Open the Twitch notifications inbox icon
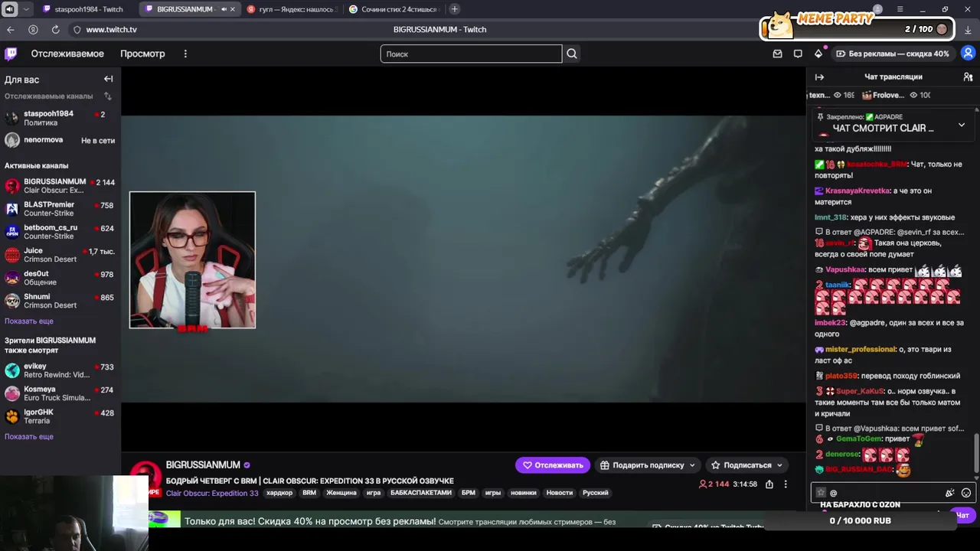Image resolution: width=980 pixels, height=551 pixels. (777, 54)
